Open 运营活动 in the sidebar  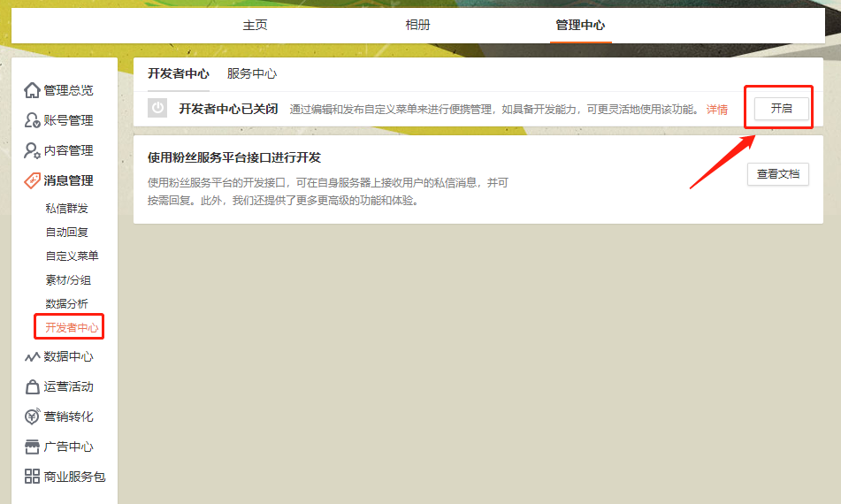(x=68, y=386)
